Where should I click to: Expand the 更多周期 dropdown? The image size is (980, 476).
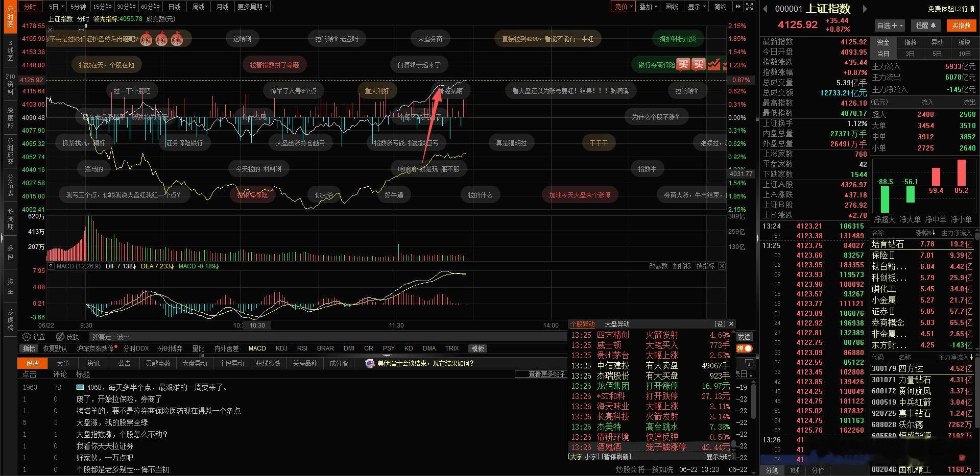pos(252,7)
